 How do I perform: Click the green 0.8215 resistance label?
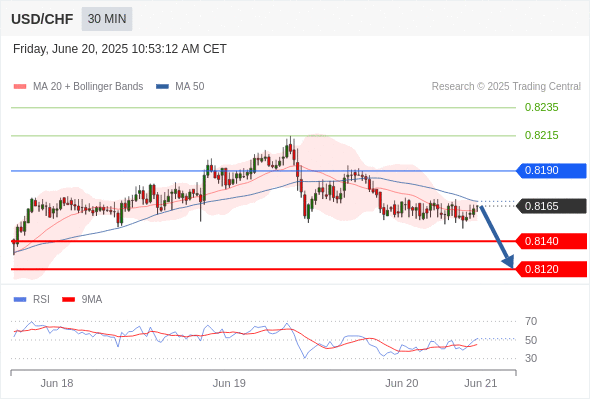(x=541, y=135)
